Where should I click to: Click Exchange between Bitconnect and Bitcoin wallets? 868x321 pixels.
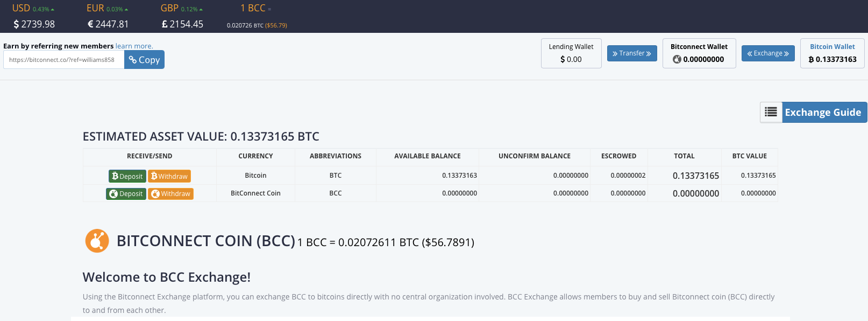[x=768, y=53]
